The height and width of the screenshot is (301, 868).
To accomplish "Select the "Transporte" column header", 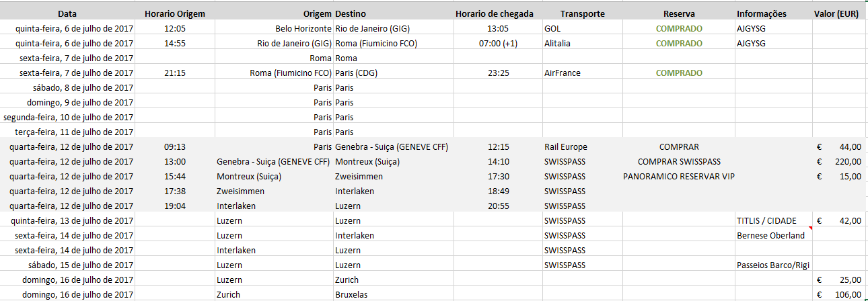I will [582, 13].
